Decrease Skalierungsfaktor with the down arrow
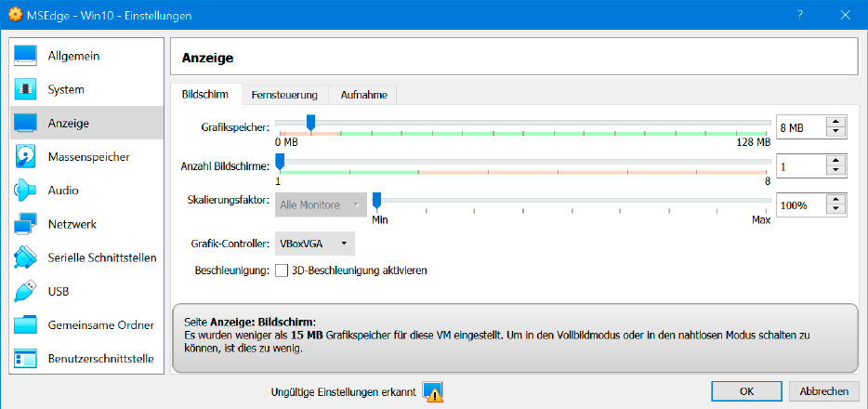This screenshot has width=868, height=409. tap(835, 210)
